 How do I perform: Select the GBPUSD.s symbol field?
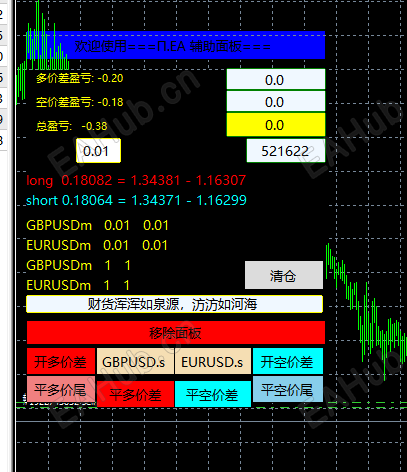pyautogui.click(x=135, y=361)
